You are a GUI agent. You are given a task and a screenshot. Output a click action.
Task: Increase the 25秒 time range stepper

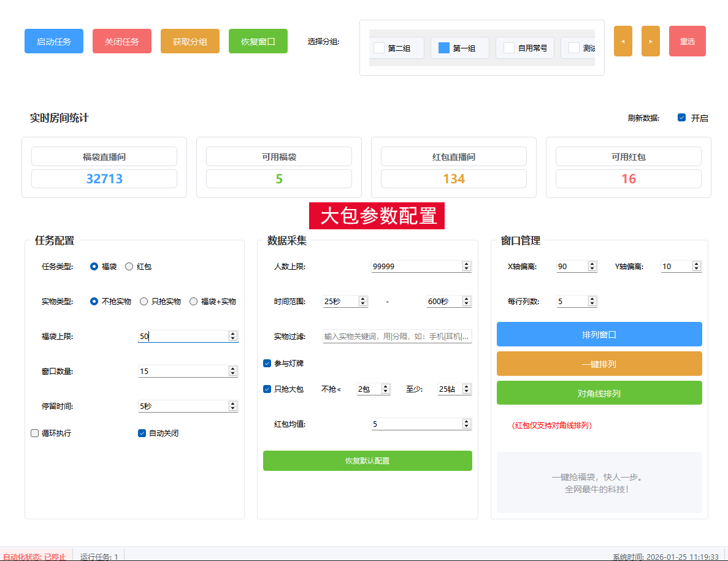point(363,299)
